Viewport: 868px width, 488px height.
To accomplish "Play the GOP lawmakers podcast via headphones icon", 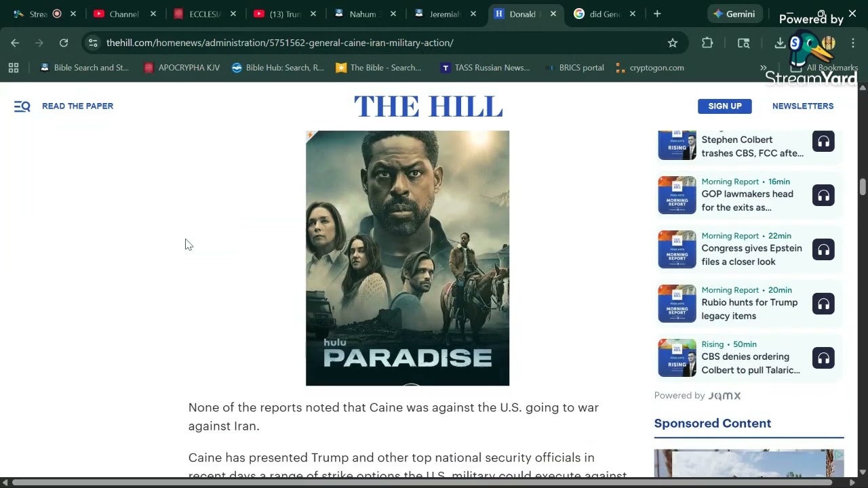I will [823, 196].
